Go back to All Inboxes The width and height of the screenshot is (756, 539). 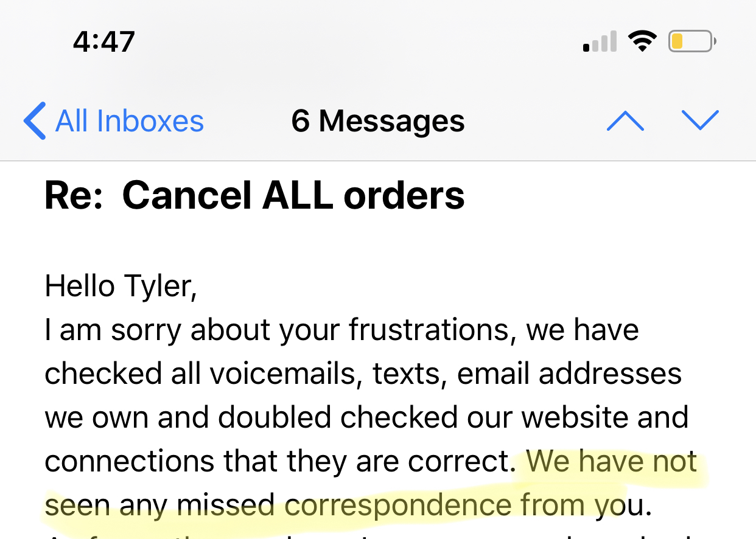pos(129,121)
